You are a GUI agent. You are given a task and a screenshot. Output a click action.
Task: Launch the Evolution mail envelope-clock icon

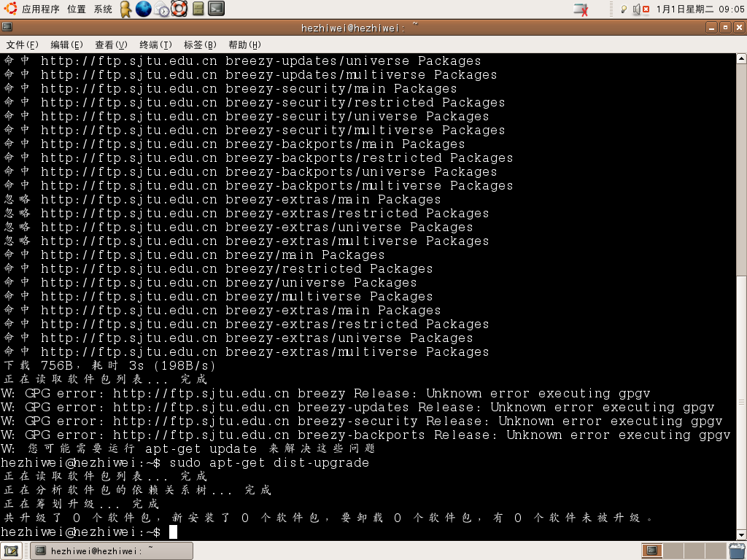click(162, 9)
